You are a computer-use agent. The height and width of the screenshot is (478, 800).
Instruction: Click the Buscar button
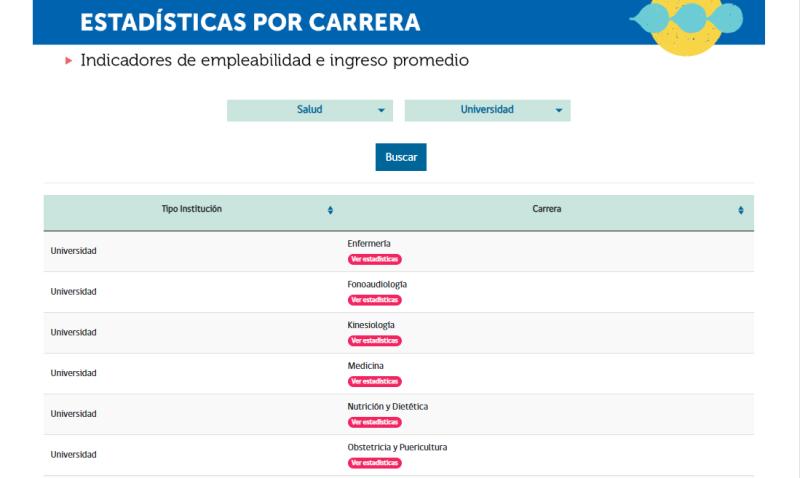click(400, 157)
